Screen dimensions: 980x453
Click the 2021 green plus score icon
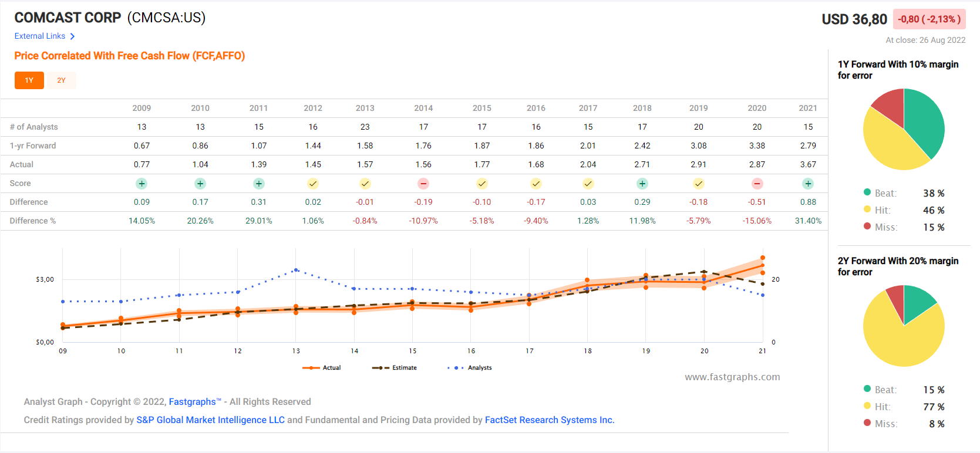coord(808,184)
